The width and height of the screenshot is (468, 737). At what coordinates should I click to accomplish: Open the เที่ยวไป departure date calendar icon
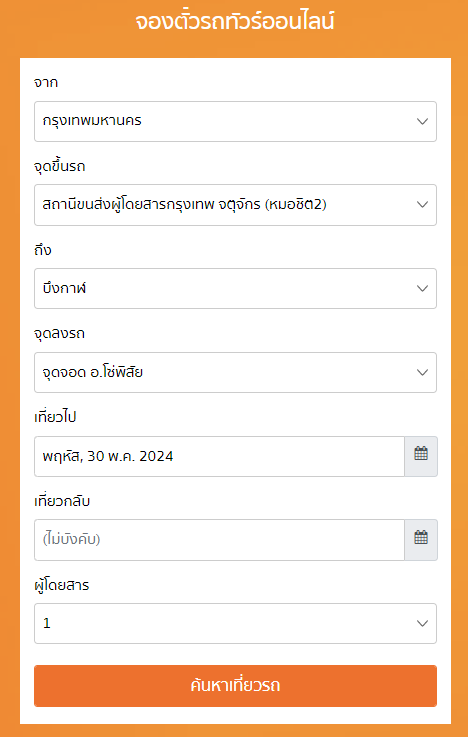pyautogui.click(x=421, y=456)
